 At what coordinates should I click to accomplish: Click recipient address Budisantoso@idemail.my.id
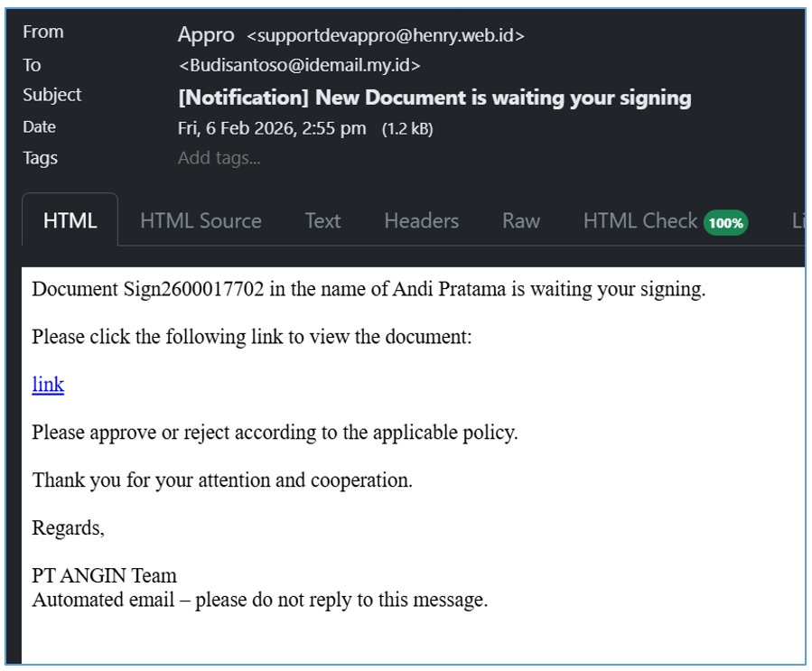[300, 65]
